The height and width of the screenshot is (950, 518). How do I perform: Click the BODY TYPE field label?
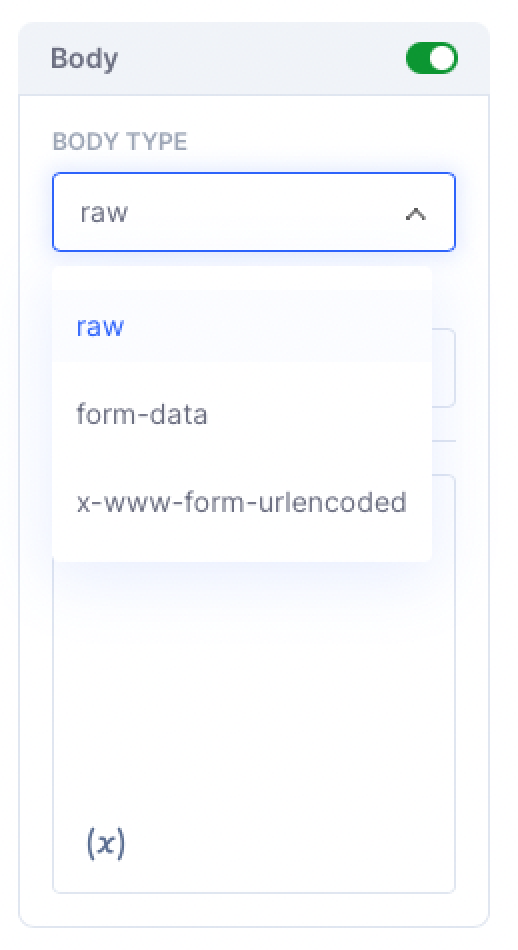(120, 142)
